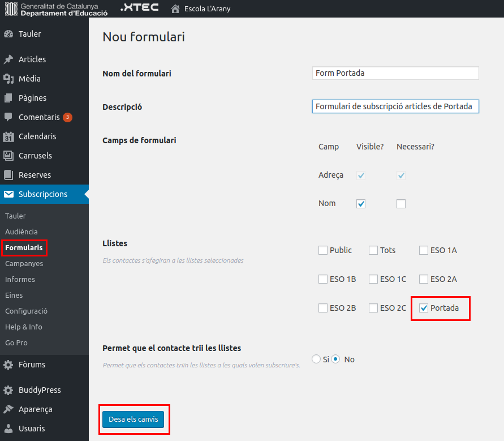Click the Nom del formulari text field
The height and width of the screenshot is (441, 504).
point(395,73)
